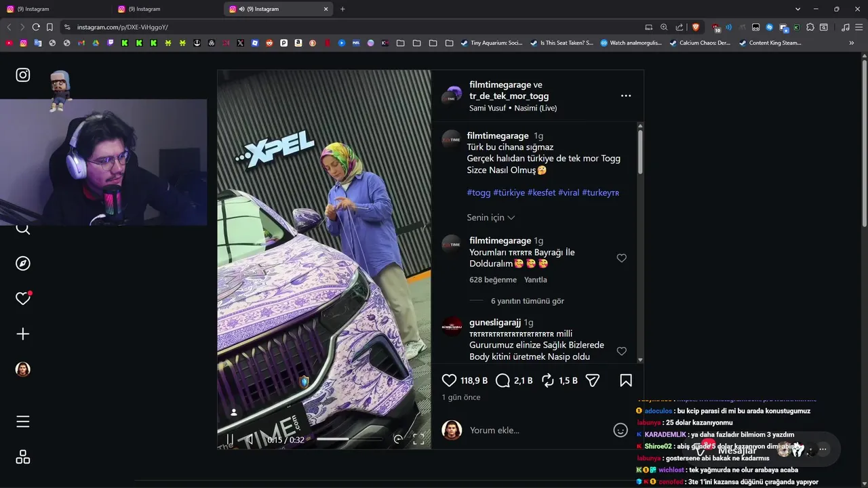
Task: Switch to second Instagram browser tab
Action: pyautogui.click(x=166, y=9)
